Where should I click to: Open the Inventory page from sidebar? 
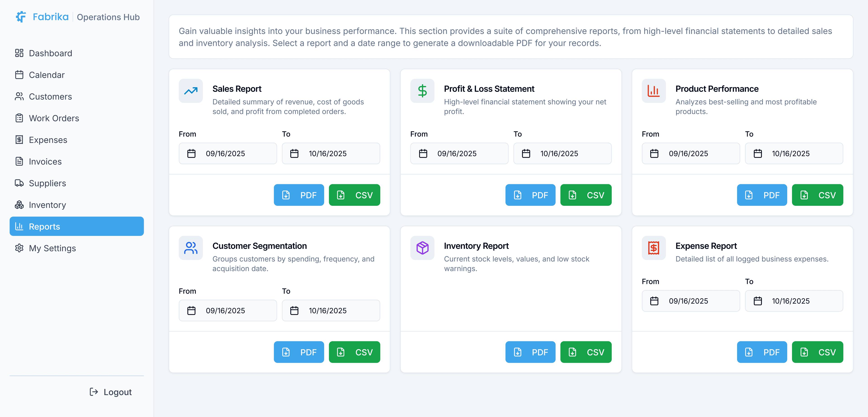click(47, 205)
